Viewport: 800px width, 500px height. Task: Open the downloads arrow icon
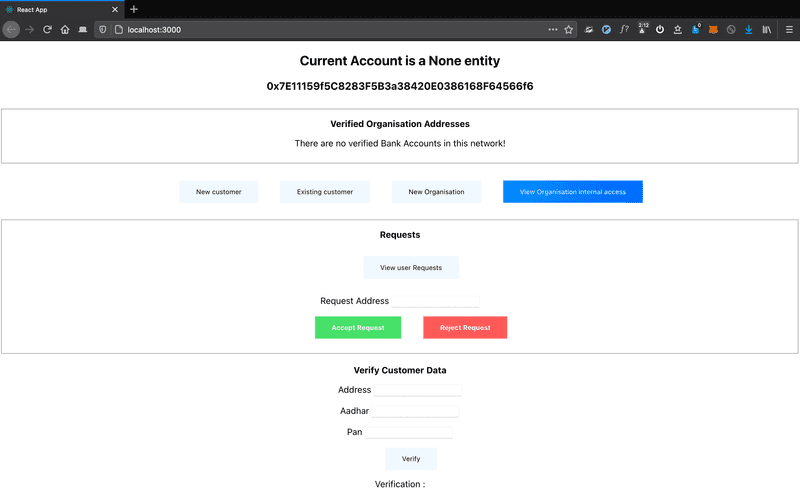click(x=749, y=30)
